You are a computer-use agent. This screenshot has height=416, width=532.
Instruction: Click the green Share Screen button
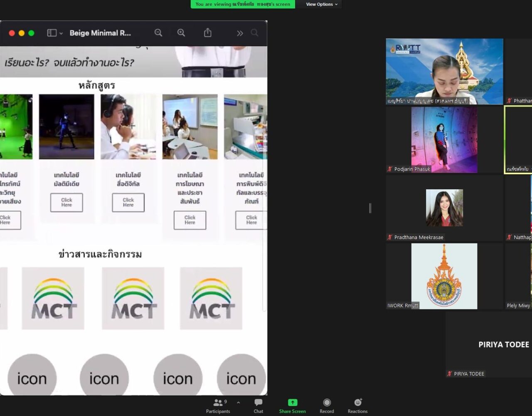(293, 406)
